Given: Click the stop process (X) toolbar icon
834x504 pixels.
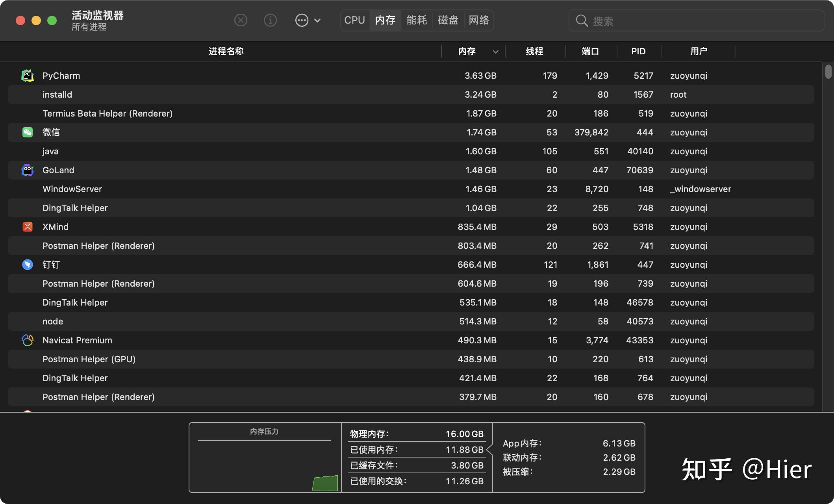Looking at the screenshot, I should point(241,20).
